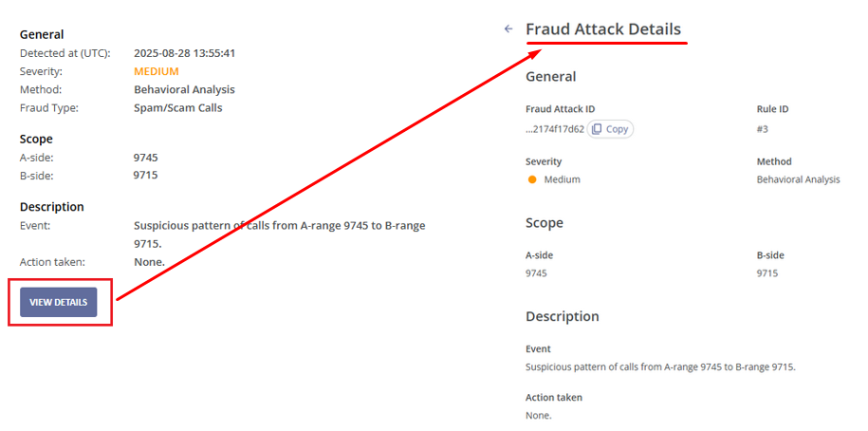Select the Fraud Attack Details heading
The width and height of the screenshot is (868, 431).
603,28
